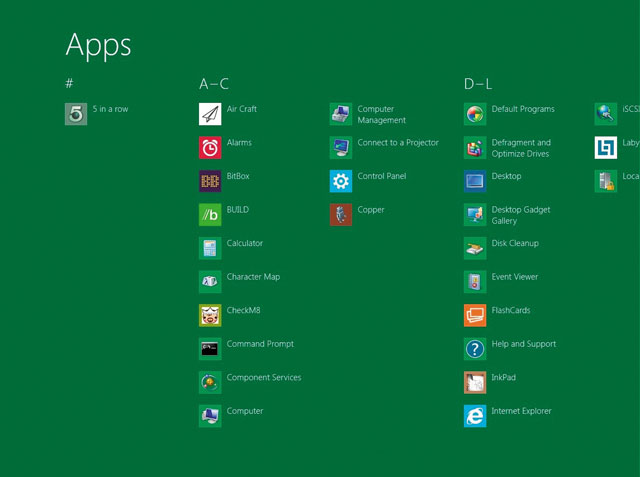Open the Alarms clock icon
Viewport: 640px width, 477px height.
click(210, 147)
